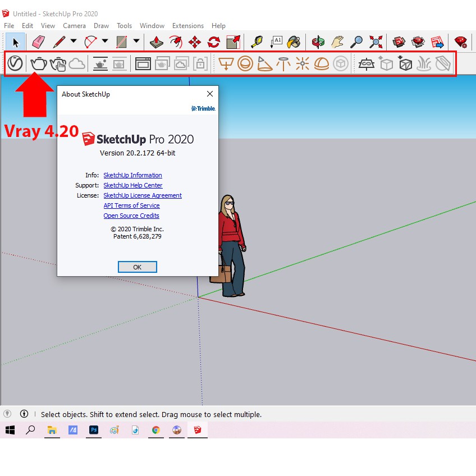Expand the Arc tool options arrow
The image size is (476, 476).
[104, 41]
